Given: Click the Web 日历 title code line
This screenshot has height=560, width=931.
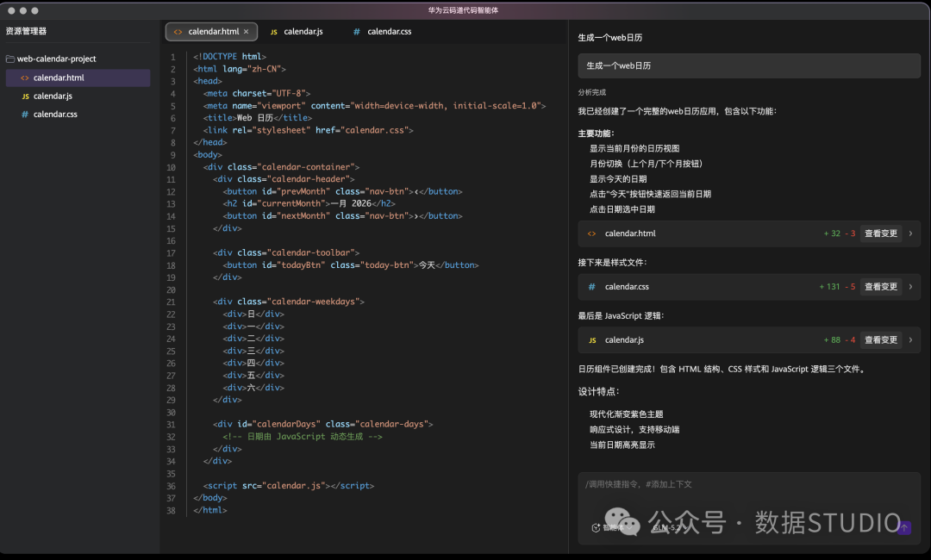Looking at the screenshot, I should [257, 118].
